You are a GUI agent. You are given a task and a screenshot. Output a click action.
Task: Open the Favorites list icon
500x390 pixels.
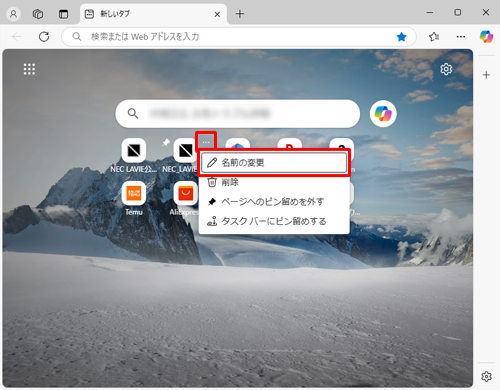[434, 37]
